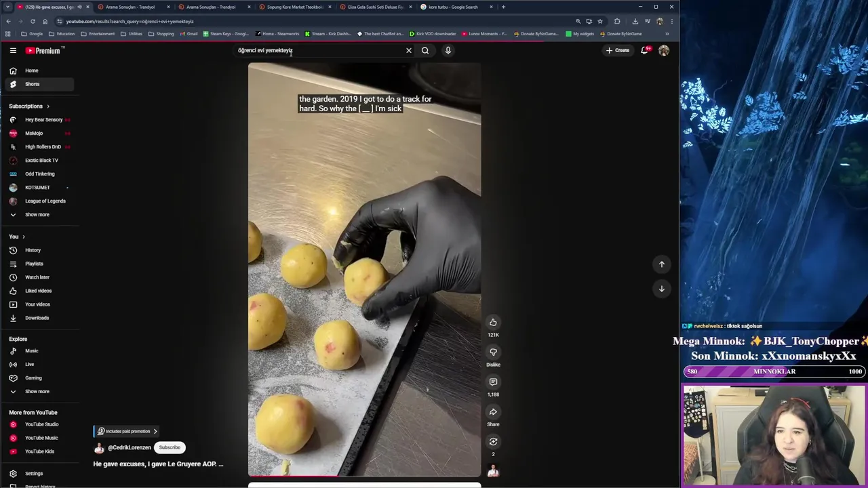
Task: Clear the search box with the X
Action: (409, 50)
